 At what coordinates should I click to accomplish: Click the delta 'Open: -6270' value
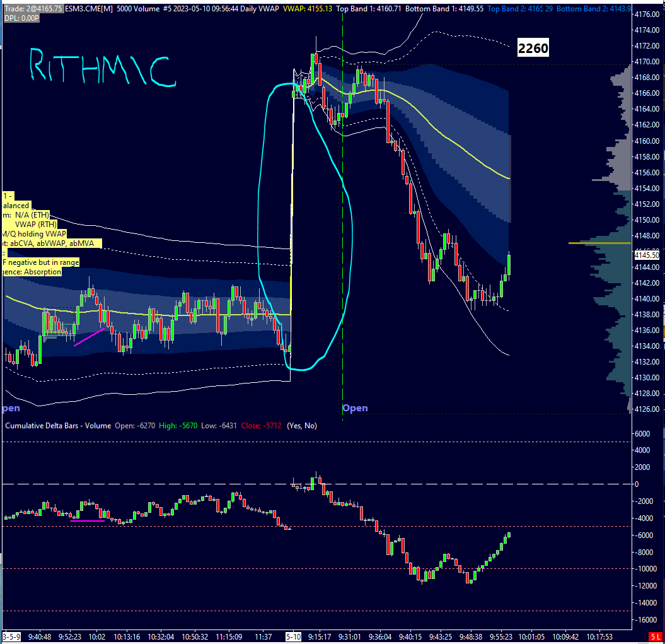[135, 425]
